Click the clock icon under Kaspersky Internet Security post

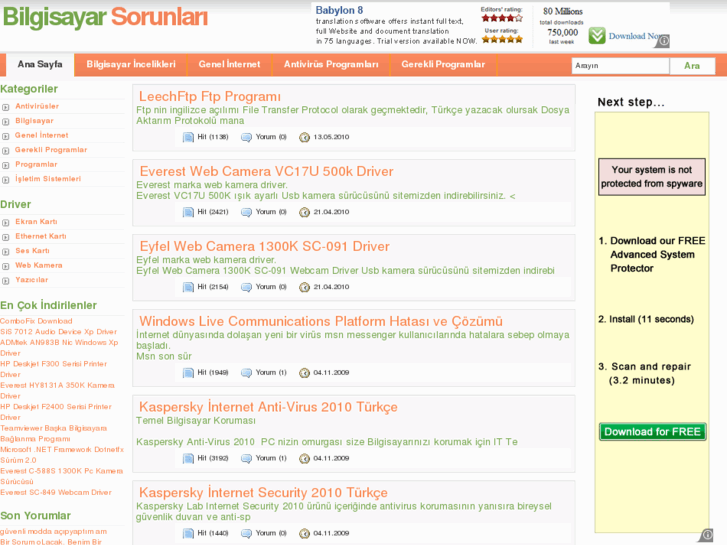click(304, 533)
